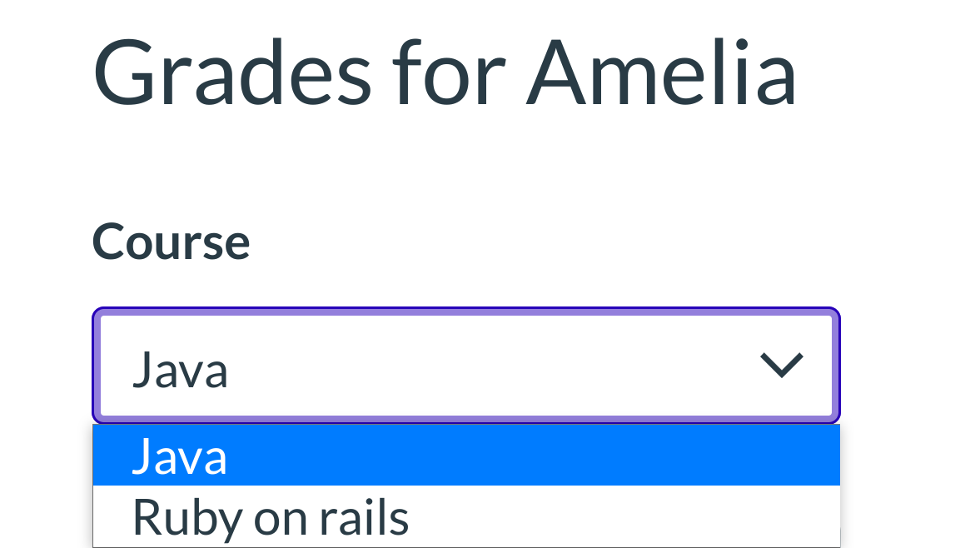The width and height of the screenshot is (980, 548).
Task: Hit the dropdown caret icon
Action: [782, 366]
